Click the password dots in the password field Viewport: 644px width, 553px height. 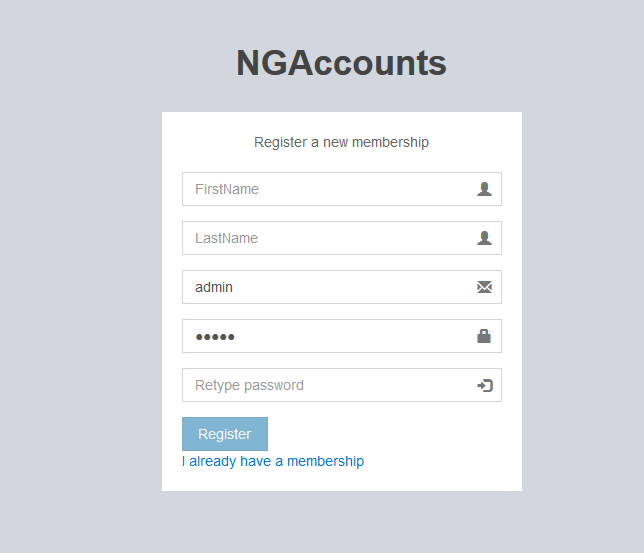click(215, 337)
